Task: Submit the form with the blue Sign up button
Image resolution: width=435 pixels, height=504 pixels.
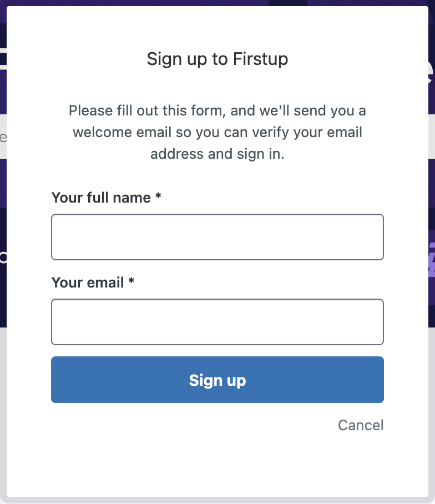Action: coord(217,380)
